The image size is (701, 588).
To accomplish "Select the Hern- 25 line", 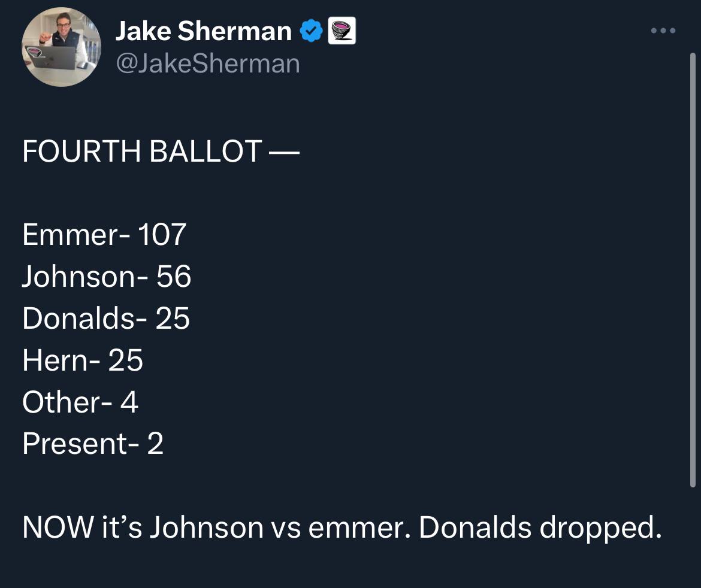I will (83, 360).
